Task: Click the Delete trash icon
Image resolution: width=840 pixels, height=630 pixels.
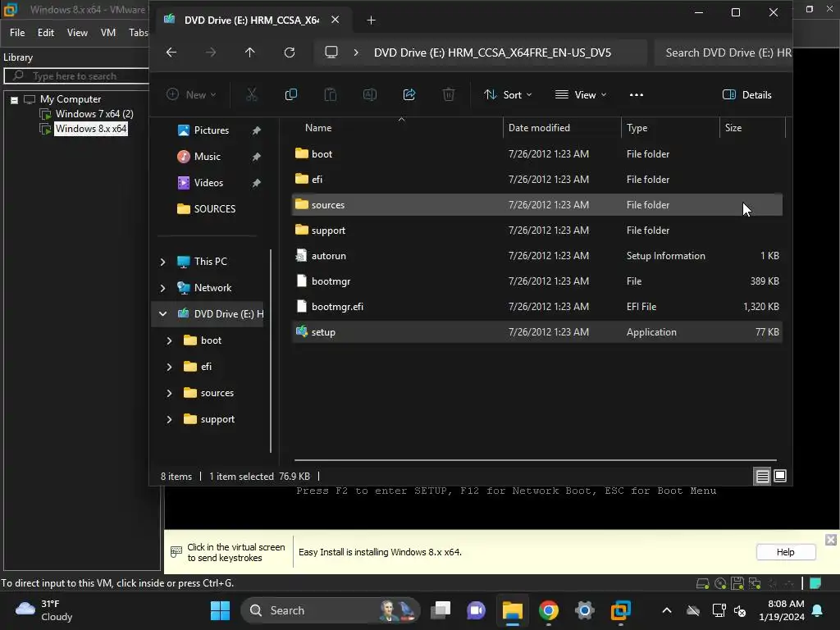Action: pos(449,95)
